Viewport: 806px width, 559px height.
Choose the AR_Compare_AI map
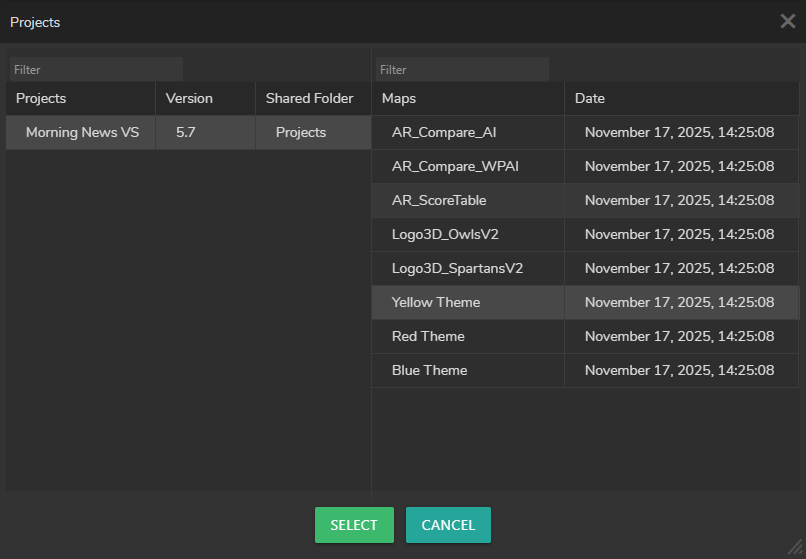(x=444, y=132)
